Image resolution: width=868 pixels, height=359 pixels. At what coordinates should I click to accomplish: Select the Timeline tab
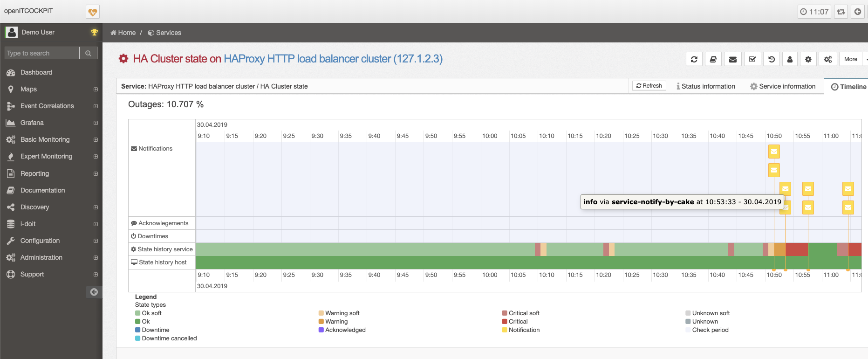pos(848,87)
